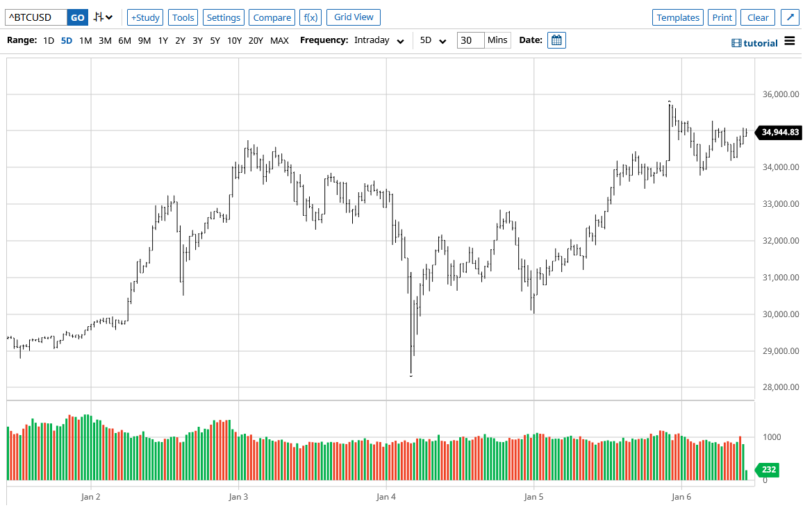
Task: Switch range to 1Y
Action: 163,40
